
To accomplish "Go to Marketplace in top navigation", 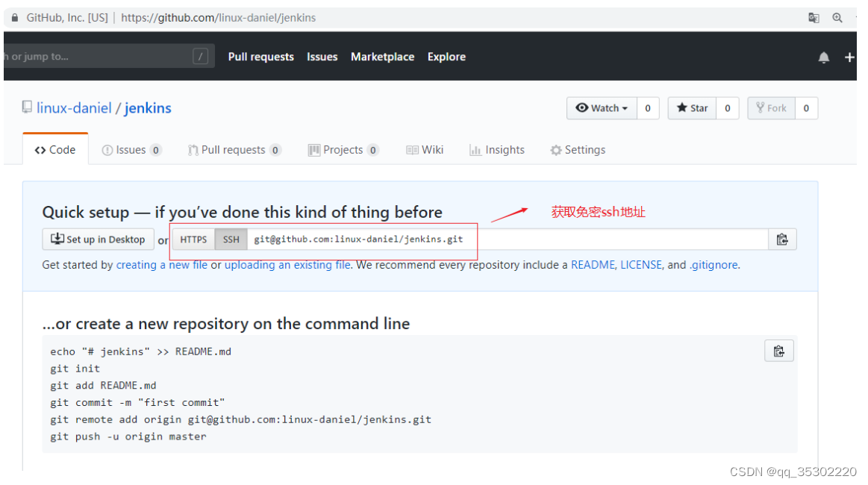I will click(383, 57).
